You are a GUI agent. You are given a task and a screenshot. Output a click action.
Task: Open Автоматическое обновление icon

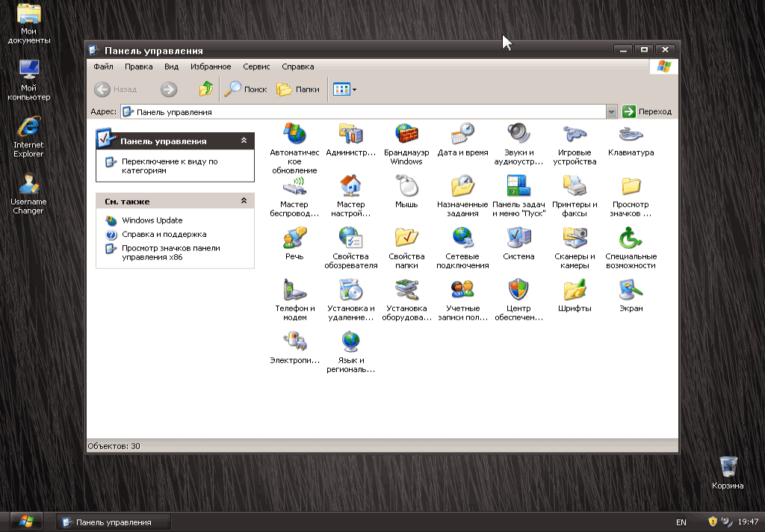294,133
